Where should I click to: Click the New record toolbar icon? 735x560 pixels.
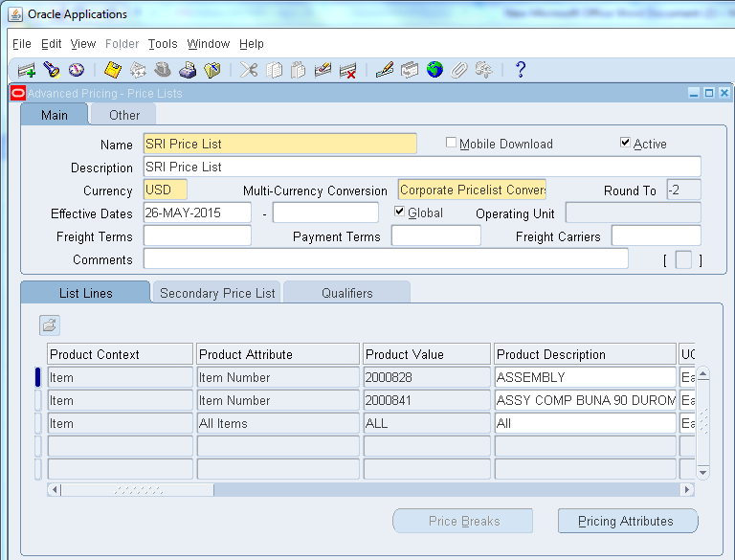tap(26, 70)
